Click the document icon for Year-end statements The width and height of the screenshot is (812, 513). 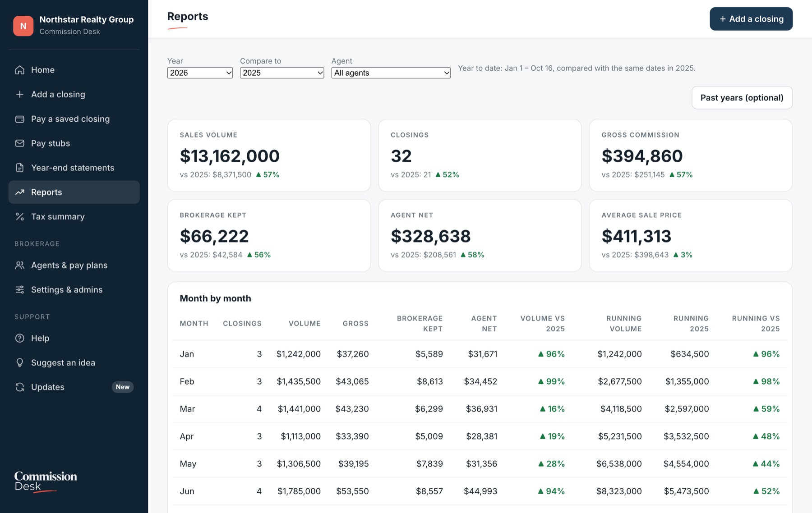pos(19,168)
